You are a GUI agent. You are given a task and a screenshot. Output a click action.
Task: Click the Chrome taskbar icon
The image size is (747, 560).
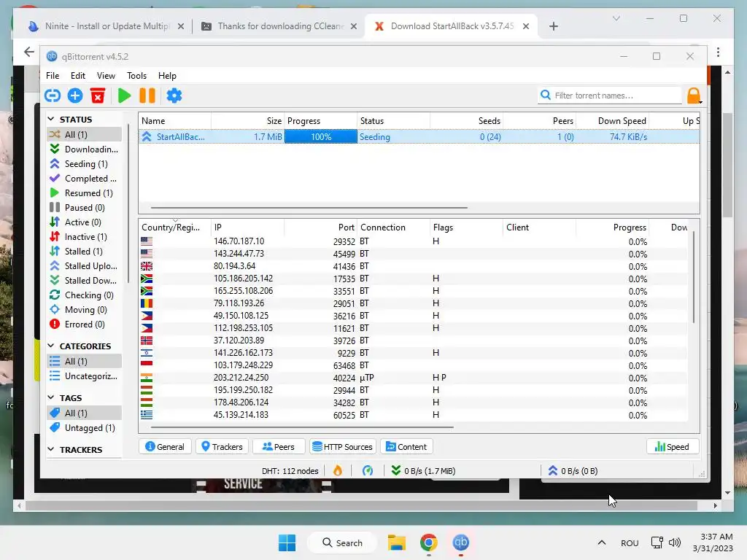click(x=429, y=542)
